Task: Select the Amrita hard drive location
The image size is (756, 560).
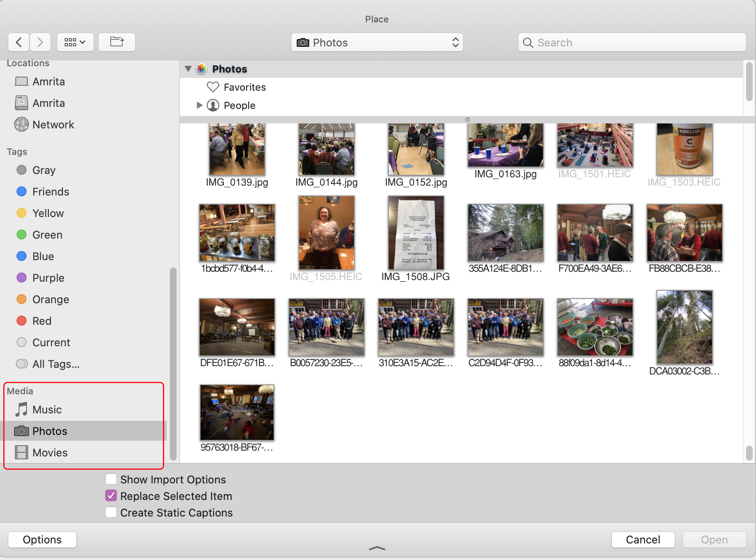Action: 48,103
